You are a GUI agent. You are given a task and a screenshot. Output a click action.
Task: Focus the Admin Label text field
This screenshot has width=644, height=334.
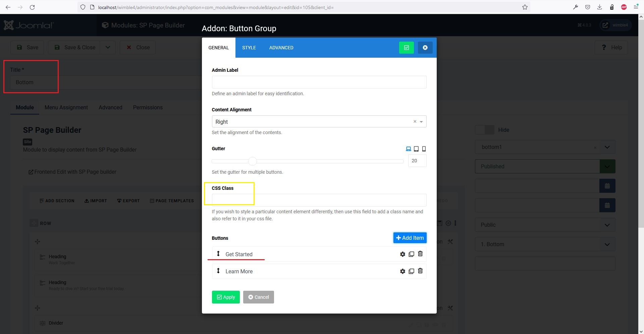click(319, 82)
